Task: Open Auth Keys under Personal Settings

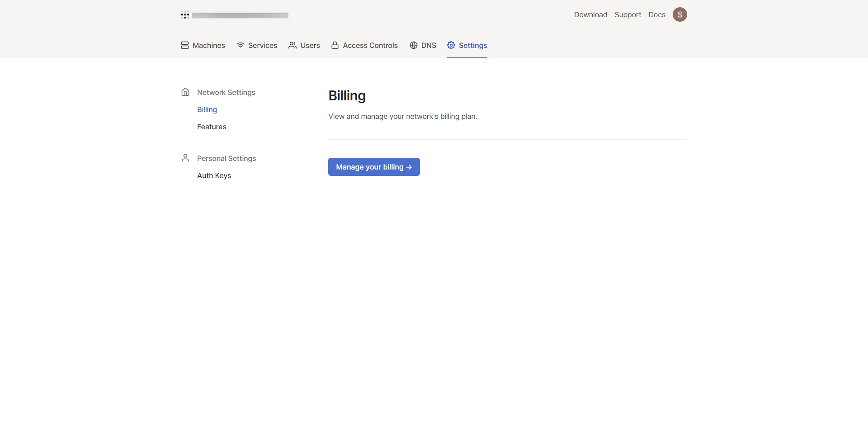Action: [x=214, y=175]
